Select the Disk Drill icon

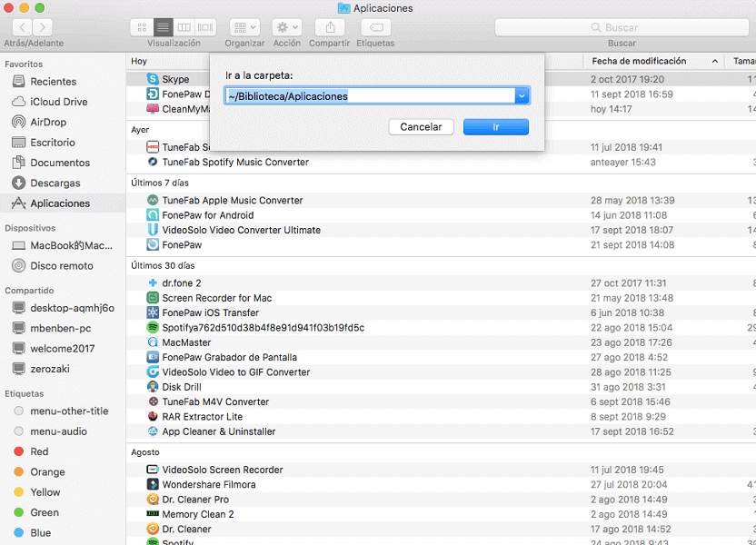click(153, 387)
